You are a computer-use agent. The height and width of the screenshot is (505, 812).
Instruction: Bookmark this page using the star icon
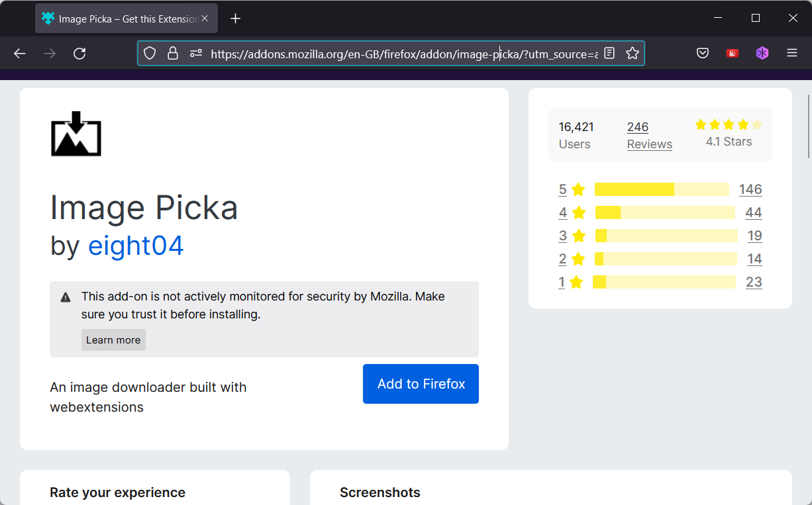(633, 53)
